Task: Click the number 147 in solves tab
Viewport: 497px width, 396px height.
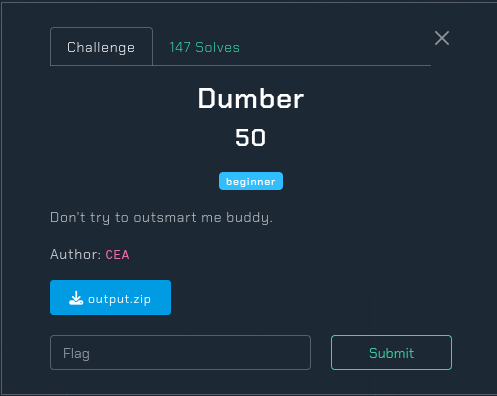Action: pos(180,47)
